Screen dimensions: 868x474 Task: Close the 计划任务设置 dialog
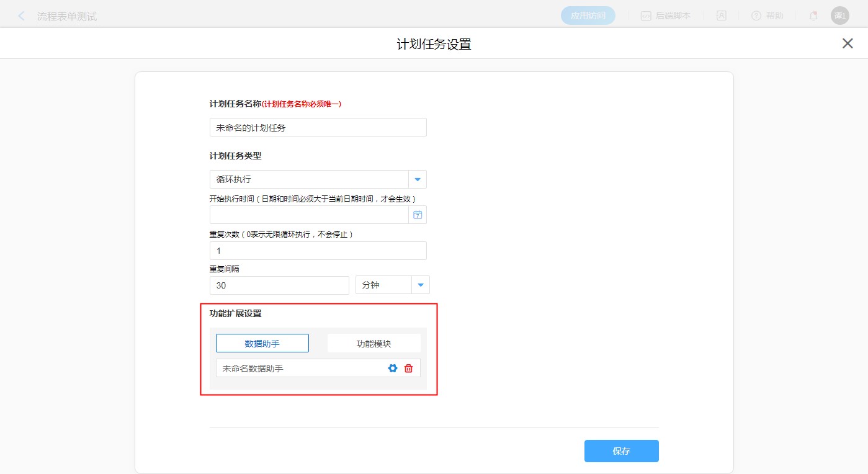pyautogui.click(x=848, y=43)
